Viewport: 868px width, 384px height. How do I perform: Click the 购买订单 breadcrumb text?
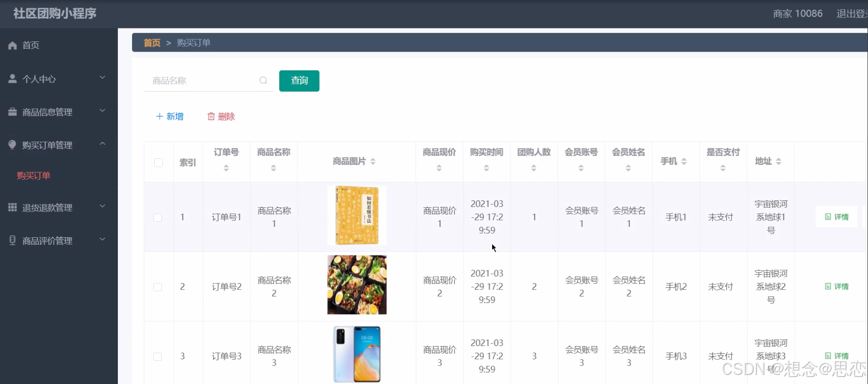click(194, 43)
